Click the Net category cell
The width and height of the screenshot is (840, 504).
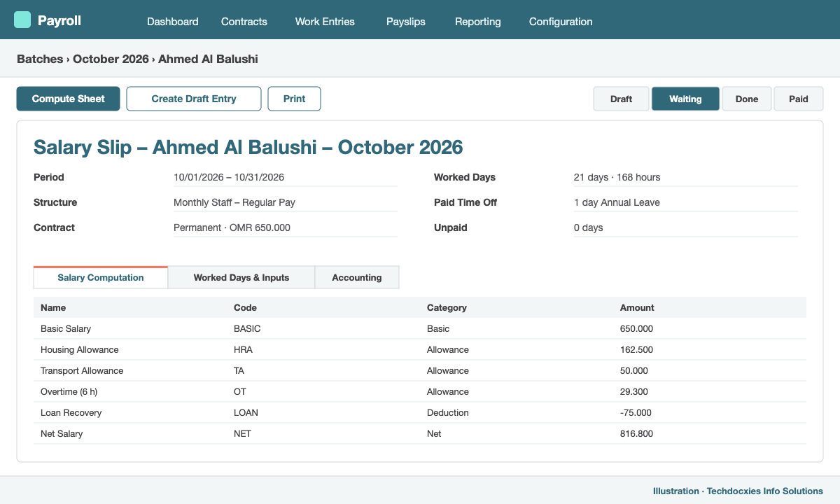click(x=434, y=433)
